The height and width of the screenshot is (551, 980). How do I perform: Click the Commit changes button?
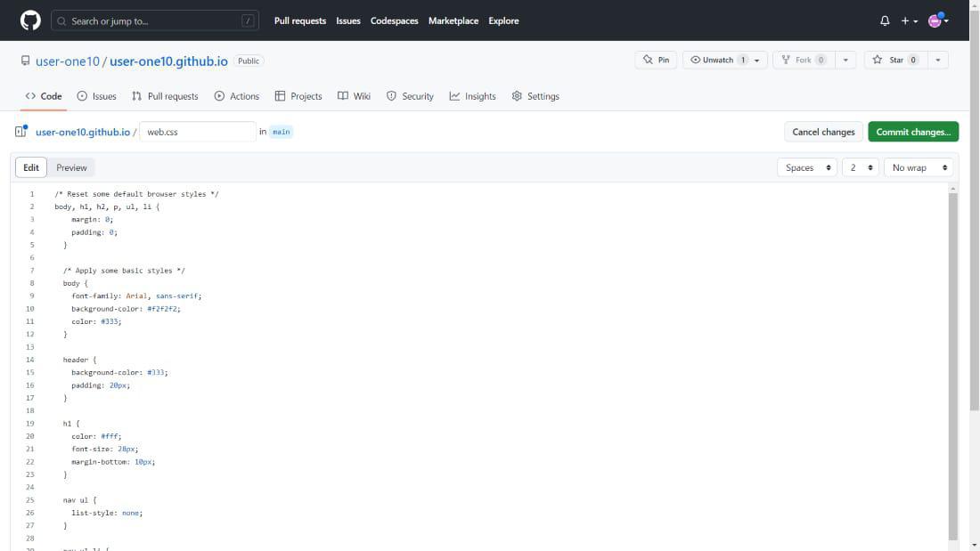[913, 130]
